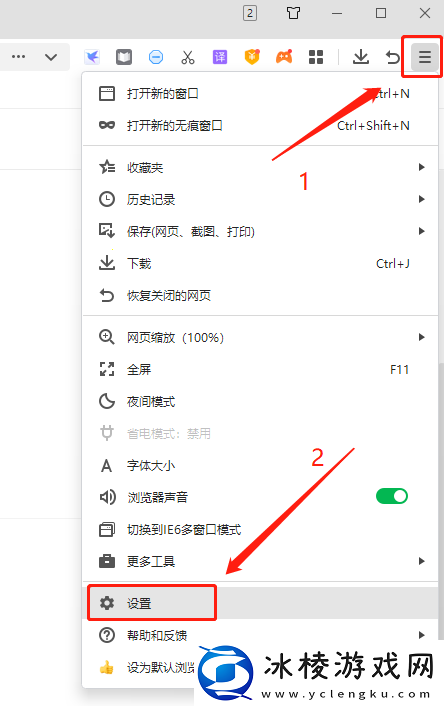Open the address bar chevron dropdown
Image resolution: width=444 pixels, height=706 pixels.
51,57
